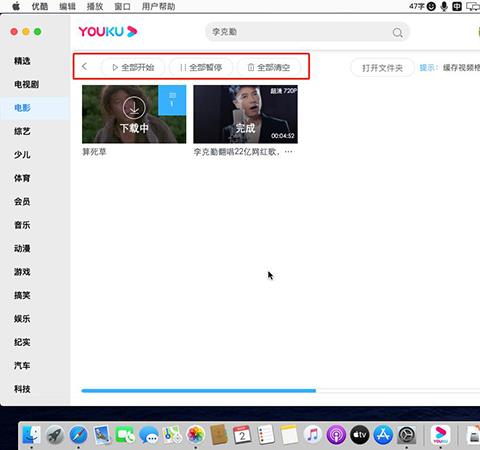Open the Youku dock icon
Viewport: 480px width, 450px height.
click(440, 435)
